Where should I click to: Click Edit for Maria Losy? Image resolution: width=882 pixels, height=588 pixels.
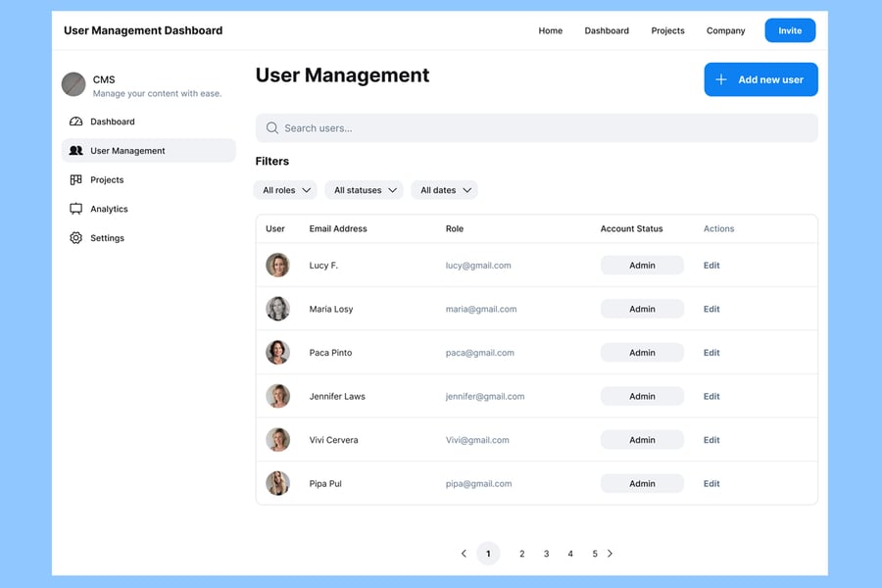(711, 309)
